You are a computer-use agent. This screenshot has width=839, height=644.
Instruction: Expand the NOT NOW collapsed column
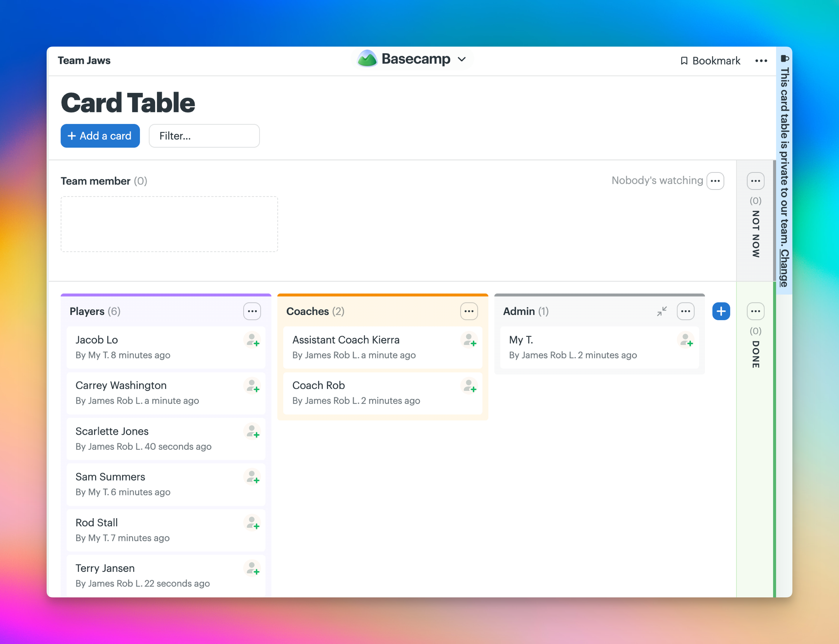[755, 234]
